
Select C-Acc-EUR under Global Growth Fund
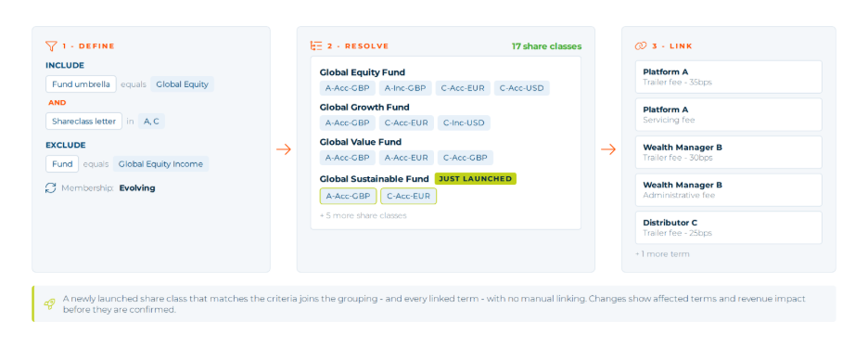406,123
